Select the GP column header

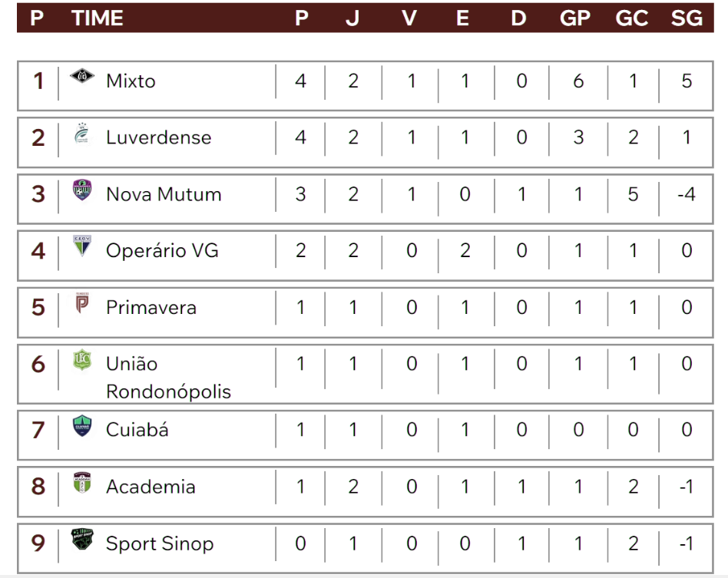[574, 18]
